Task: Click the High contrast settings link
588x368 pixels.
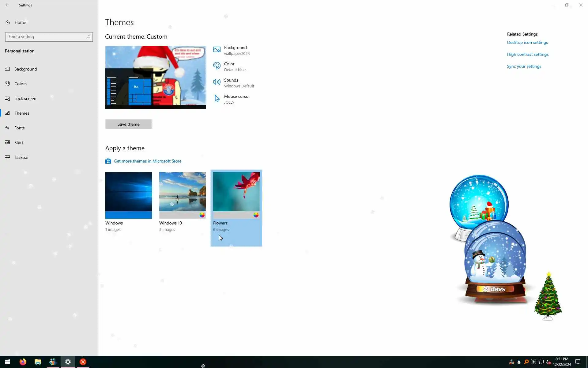Action: pyautogui.click(x=527, y=54)
